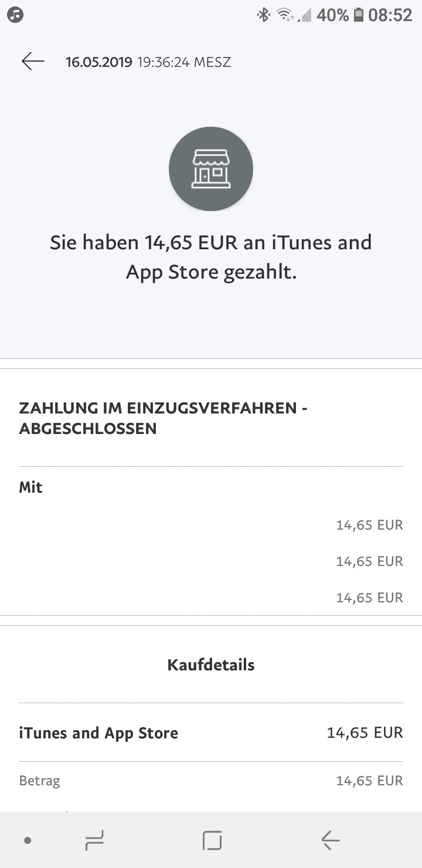
Task: Select the iTunes and App Store merchant row
Action: click(x=211, y=733)
